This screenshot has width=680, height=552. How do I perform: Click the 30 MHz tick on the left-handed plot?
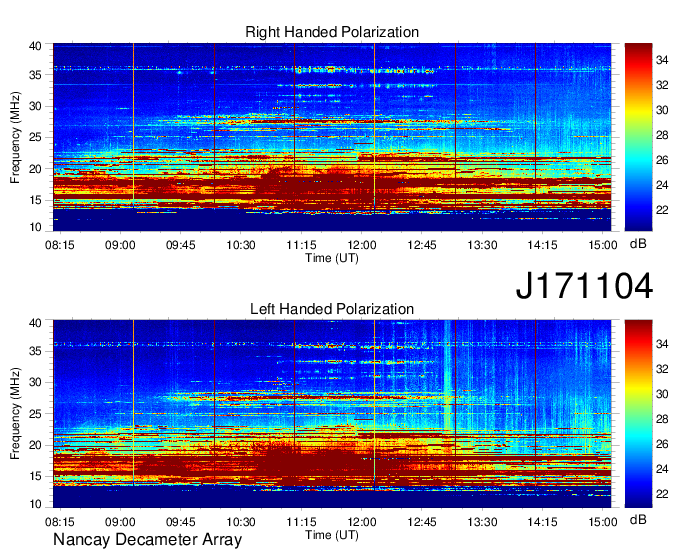[35, 382]
